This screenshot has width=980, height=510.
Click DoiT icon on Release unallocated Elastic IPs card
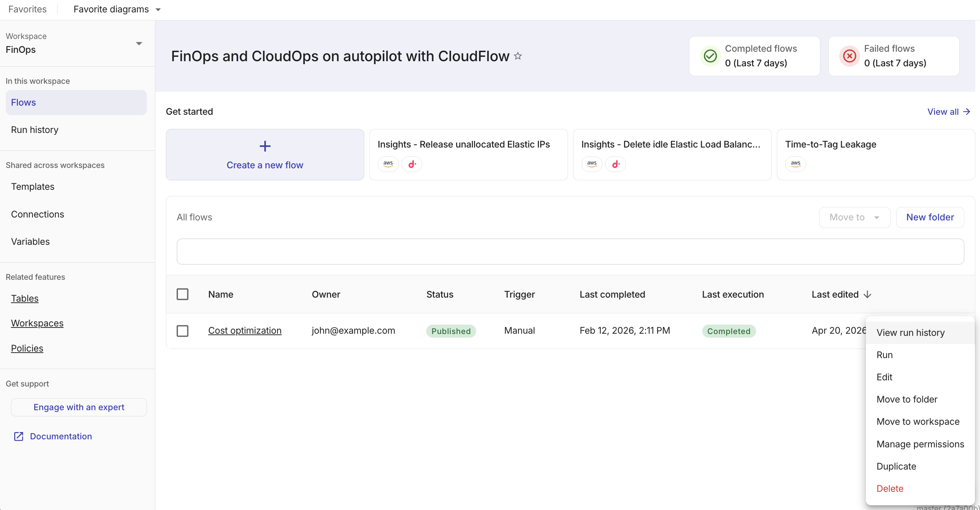click(412, 164)
